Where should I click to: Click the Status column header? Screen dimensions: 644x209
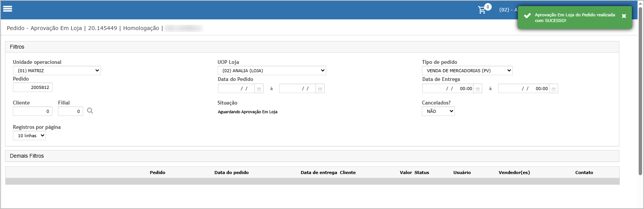pos(421,173)
